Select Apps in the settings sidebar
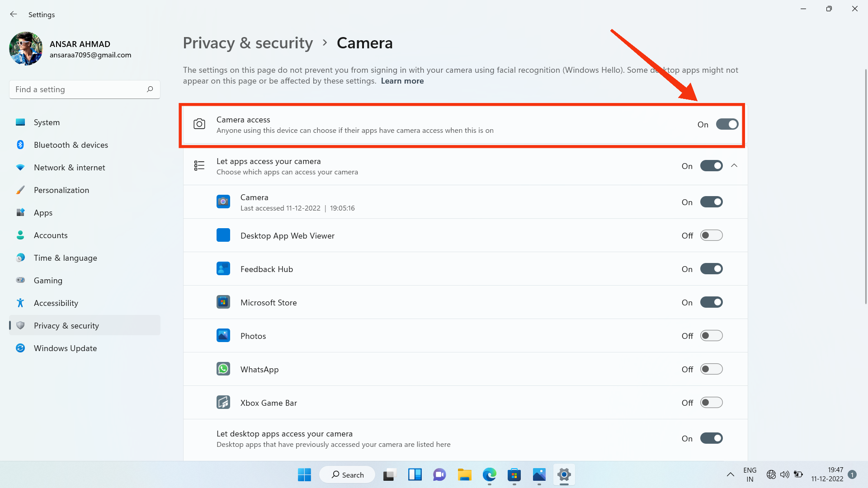This screenshot has width=868, height=488. pos(43,212)
